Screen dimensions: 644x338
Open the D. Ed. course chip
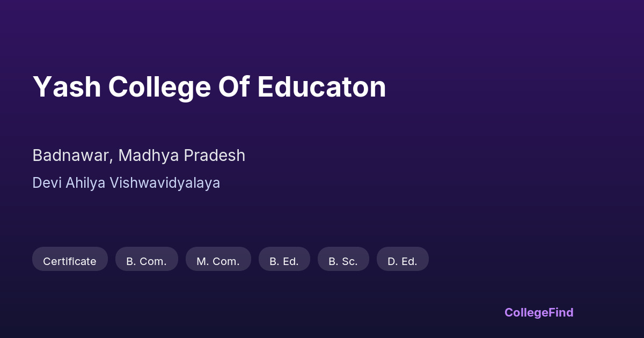[x=402, y=261]
